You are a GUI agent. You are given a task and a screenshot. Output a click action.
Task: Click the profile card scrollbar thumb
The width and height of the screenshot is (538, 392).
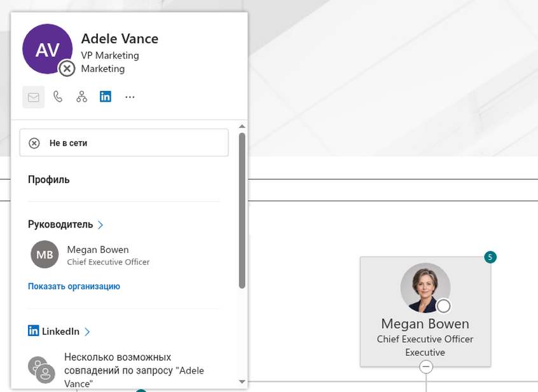click(242, 210)
